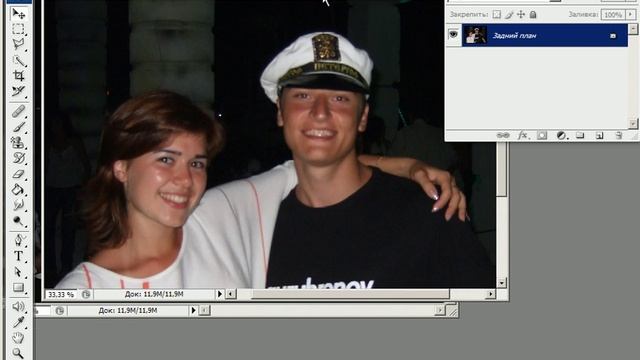Select the audio annotation speaker tool
This screenshot has height=360, width=640.
18,306
